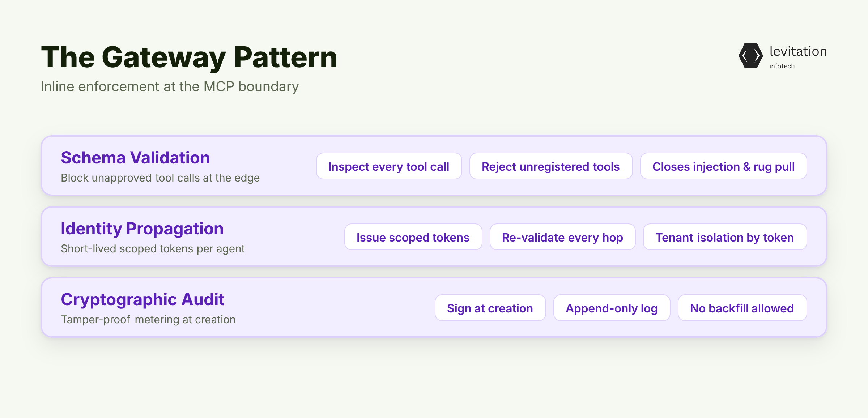Click the levitation hexagon logo icon

tap(751, 56)
